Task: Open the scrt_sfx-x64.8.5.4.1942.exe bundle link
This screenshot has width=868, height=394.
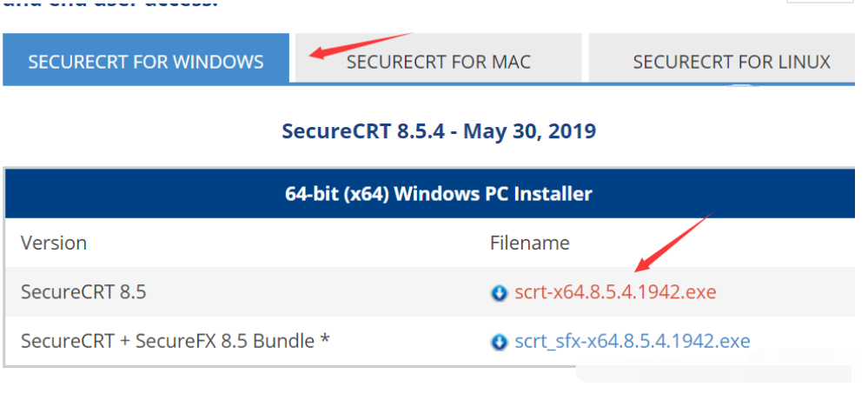Action: coord(632,341)
